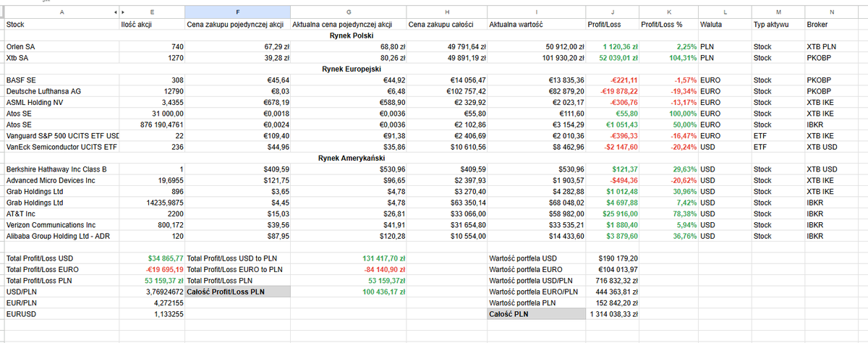Click the 'Cena zakupu całości' header cell
This screenshot has height=343, width=868.
(447, 24)
